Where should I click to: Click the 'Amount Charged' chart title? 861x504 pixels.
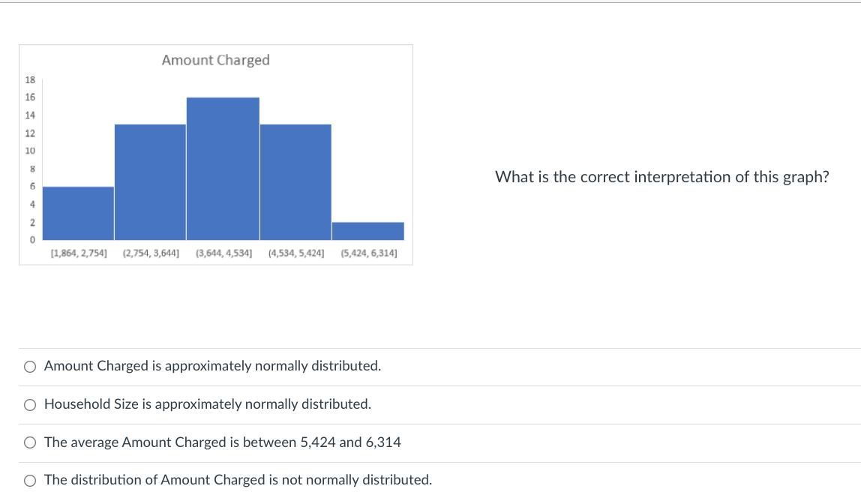pos(214,61)
